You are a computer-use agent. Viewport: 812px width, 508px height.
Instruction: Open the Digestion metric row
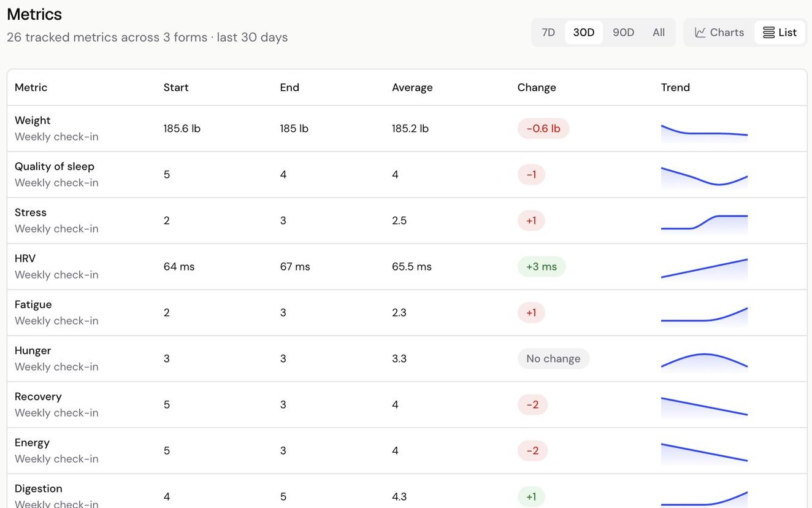click(407, 491)
